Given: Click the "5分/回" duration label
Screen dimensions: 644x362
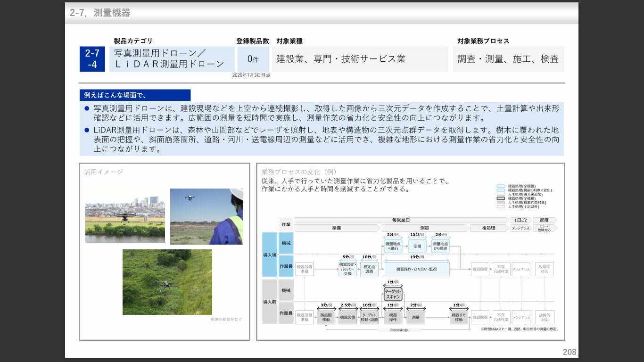Looking at the screenshot, I should [x=348, y=257].
